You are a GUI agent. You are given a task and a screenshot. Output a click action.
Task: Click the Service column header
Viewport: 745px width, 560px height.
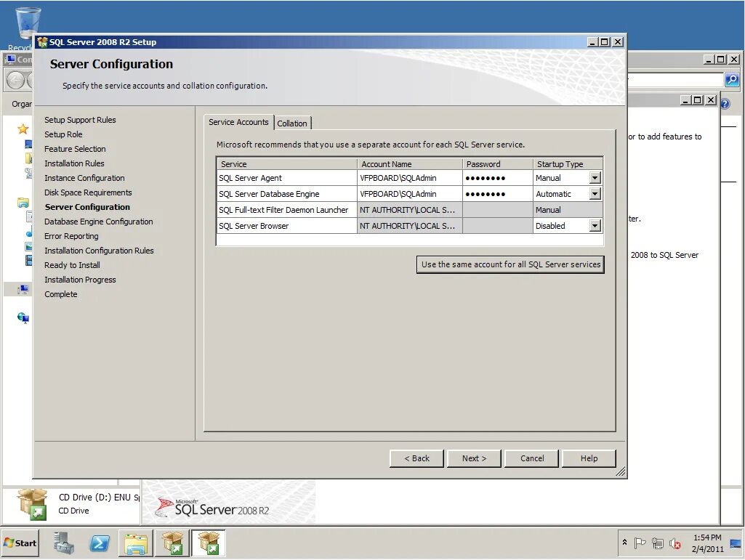287,164
